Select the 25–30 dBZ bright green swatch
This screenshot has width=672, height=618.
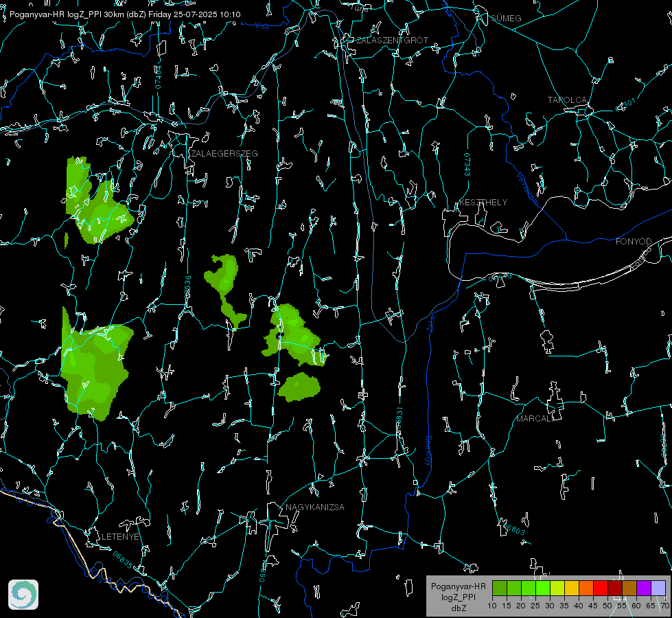(543, 588)
